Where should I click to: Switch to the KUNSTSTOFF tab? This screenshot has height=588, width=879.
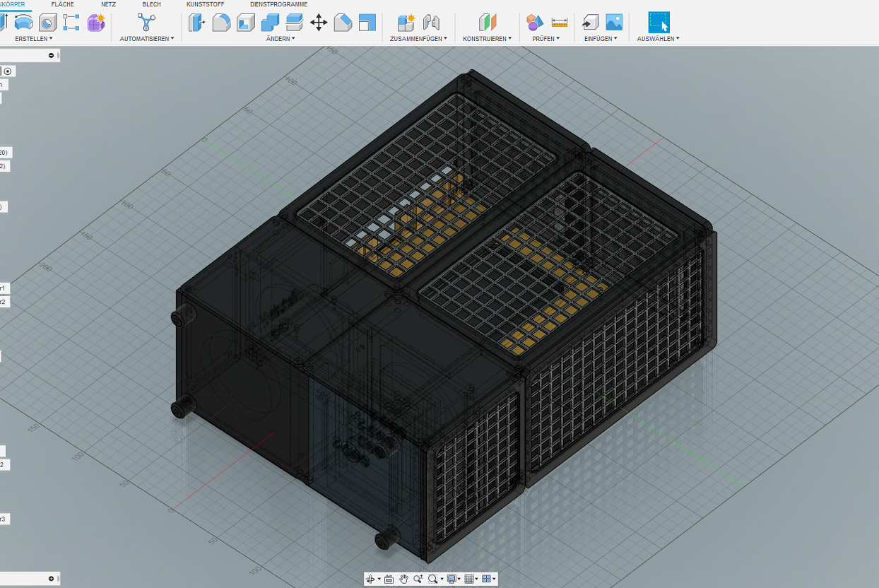[206, 4]
